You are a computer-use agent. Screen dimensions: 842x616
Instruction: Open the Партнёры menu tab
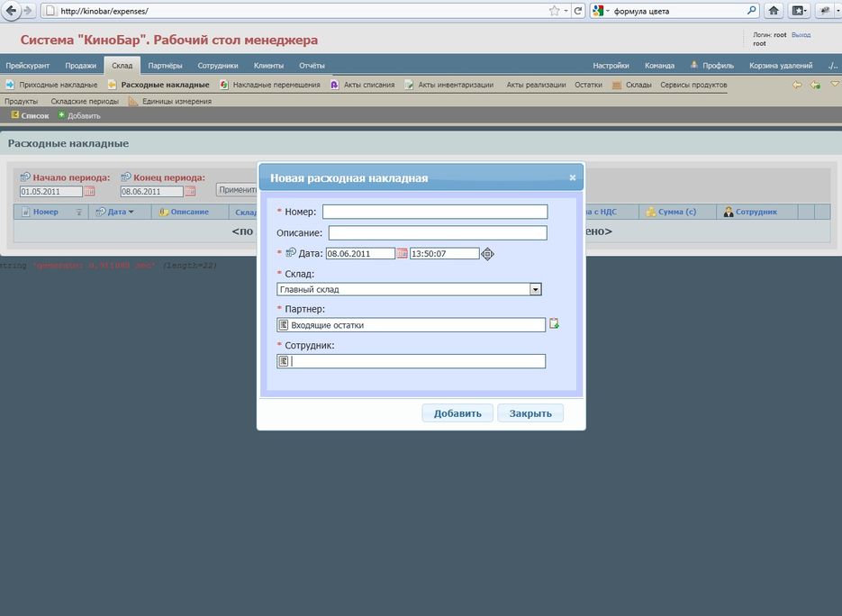(165, 66)
